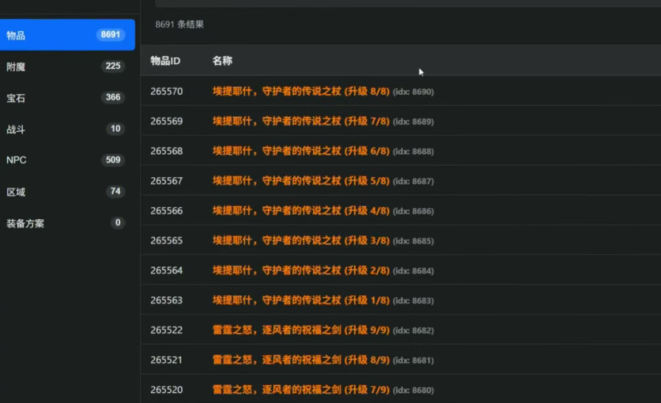Open the 附魔 category

pyautogui.click(x=65, y=67)
